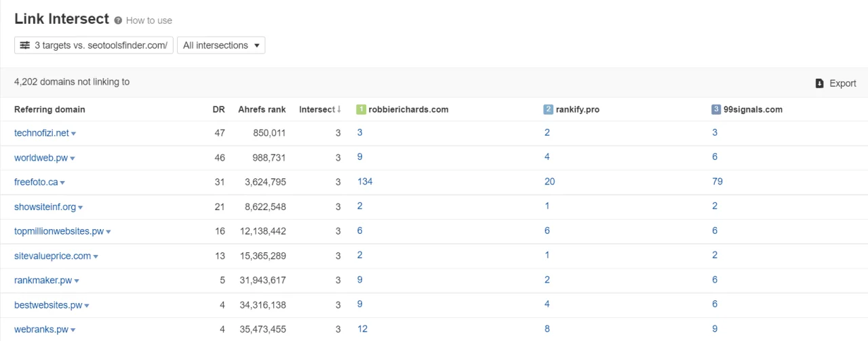Open the technofizi.net domain link
The height and width of the screenshot is (341, 868).
[41, 133]
